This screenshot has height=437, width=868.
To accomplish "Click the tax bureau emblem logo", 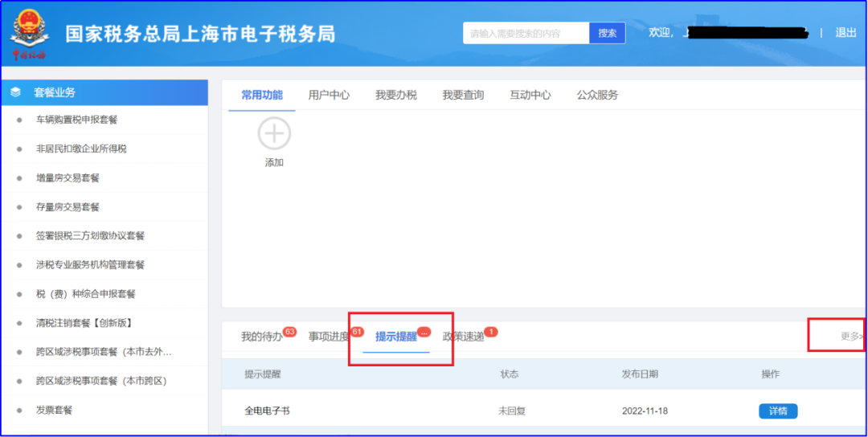I will click(30, 35).
